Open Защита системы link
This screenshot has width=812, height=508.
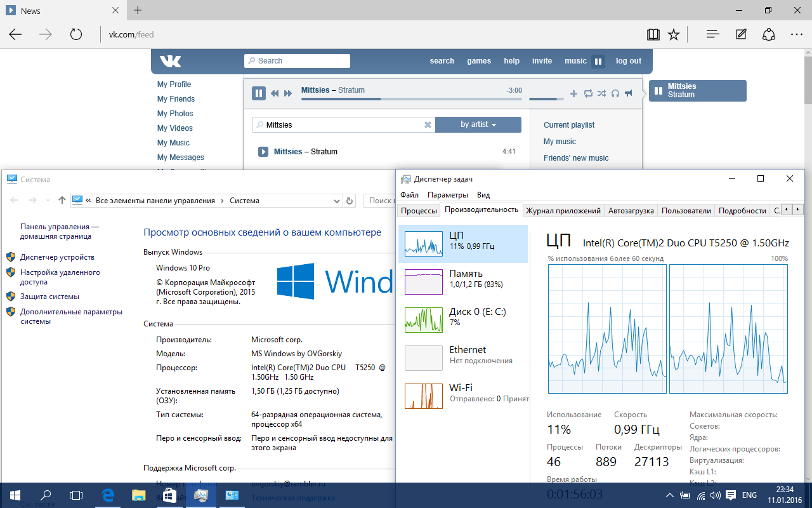coord(49,297)
